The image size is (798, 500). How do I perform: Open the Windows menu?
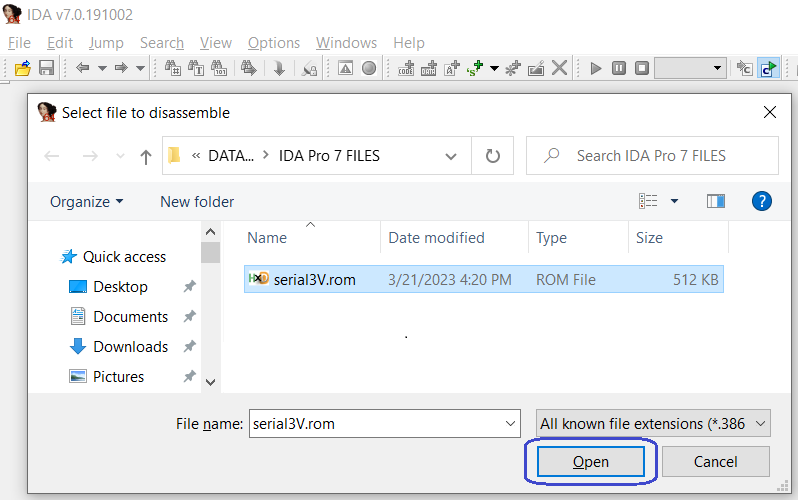click(347, 43)
